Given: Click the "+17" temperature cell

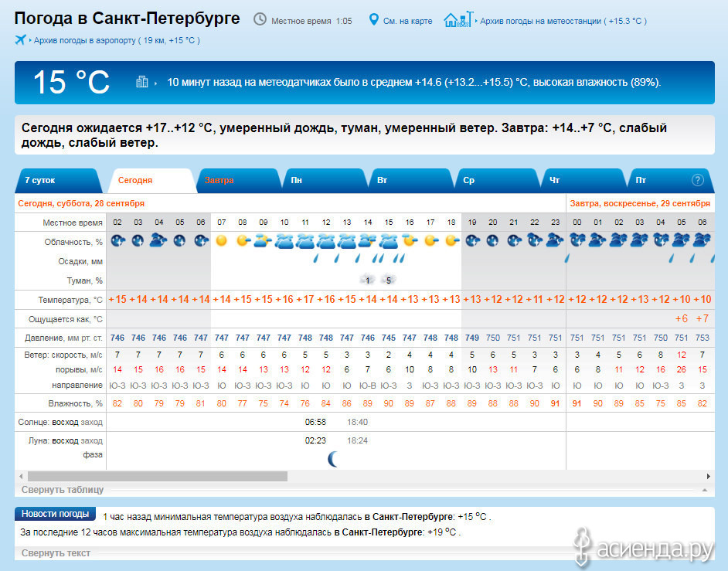Looking at the screenshot, I should (x=305, y=300).
